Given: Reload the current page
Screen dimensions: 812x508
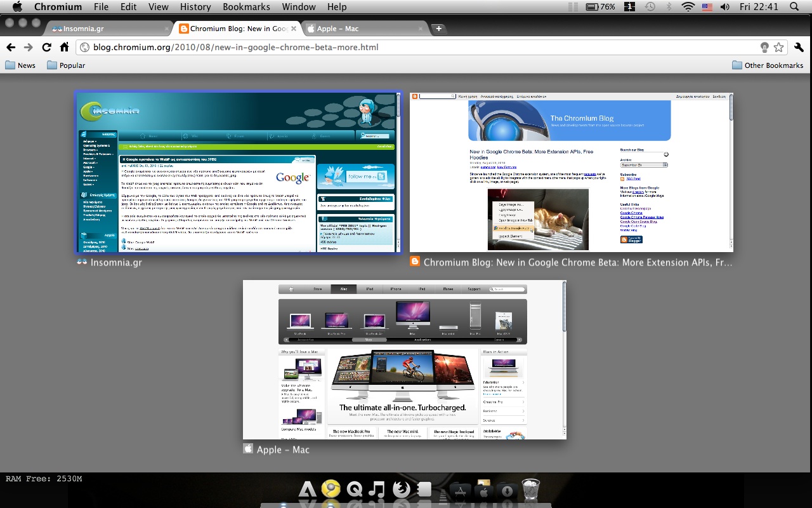Looking at the screenshot, I should coord(46,47).
